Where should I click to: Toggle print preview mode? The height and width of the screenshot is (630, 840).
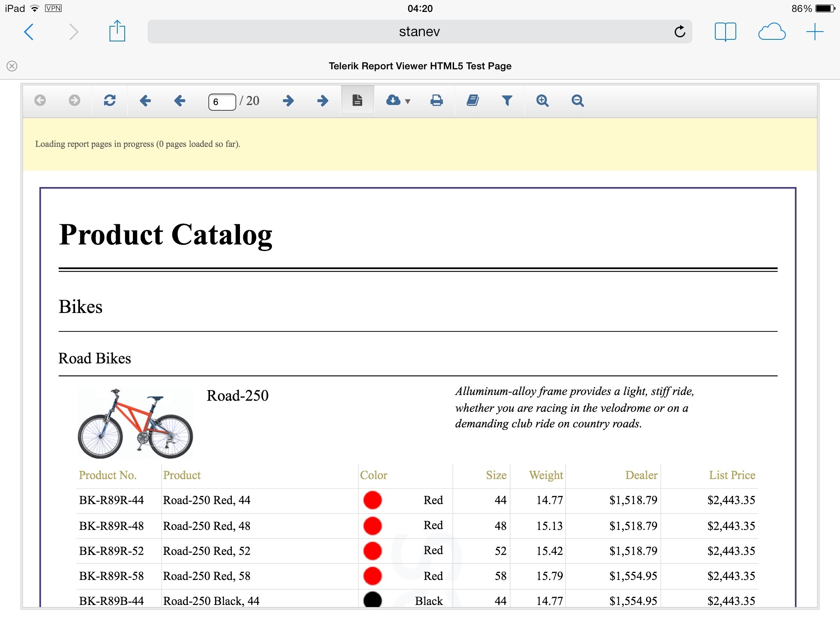click(x=357, y=100)
